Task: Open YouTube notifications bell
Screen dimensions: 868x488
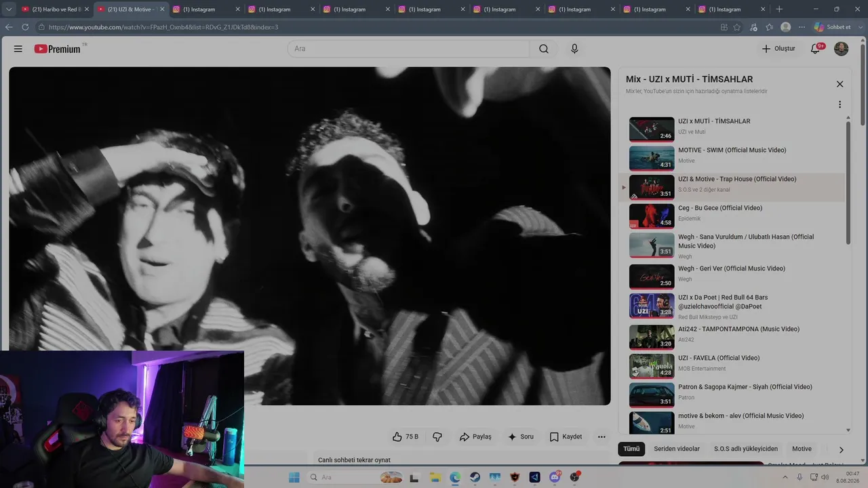Action: (816, 49)
